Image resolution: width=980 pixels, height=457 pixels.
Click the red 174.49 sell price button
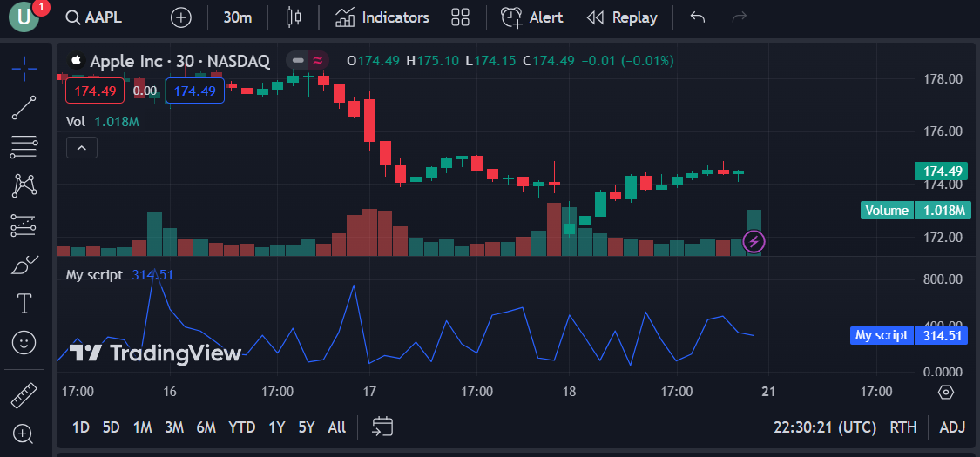95,91
